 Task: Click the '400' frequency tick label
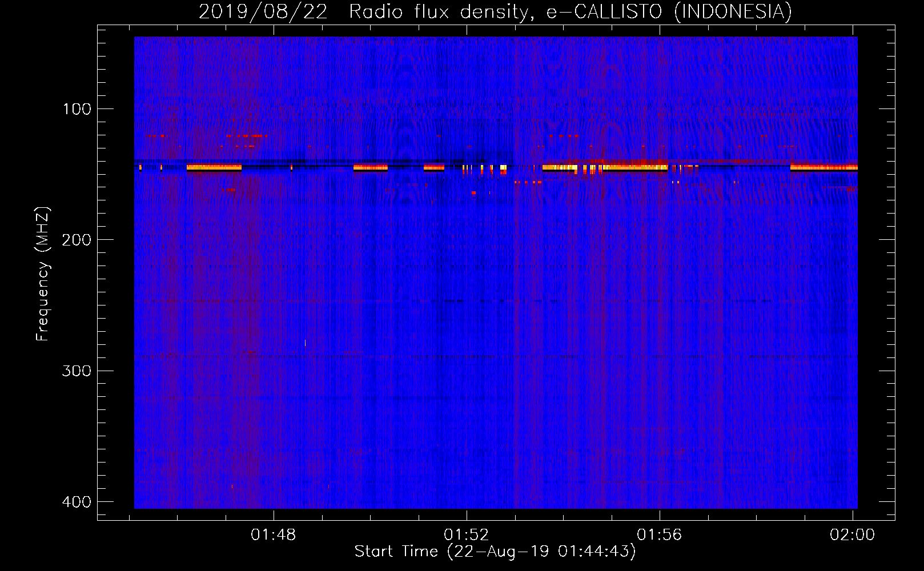point(77,502)
